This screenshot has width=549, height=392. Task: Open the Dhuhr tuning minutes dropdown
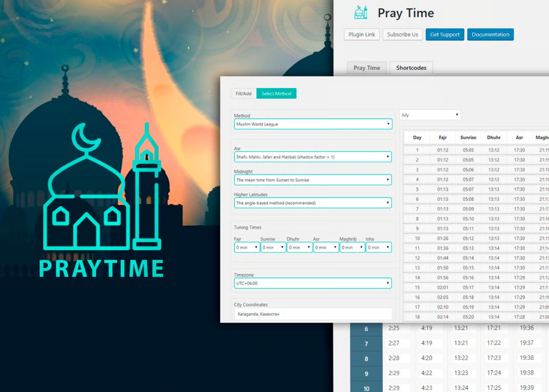[x=300, y=247]
